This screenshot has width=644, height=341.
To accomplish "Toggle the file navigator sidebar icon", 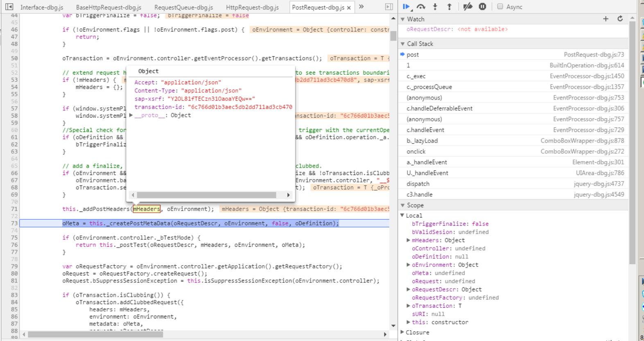I will (x=9, y=7).
